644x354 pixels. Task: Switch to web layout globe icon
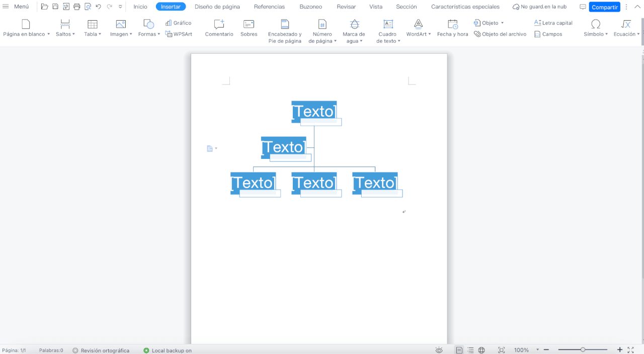click(x=481, y=350)
